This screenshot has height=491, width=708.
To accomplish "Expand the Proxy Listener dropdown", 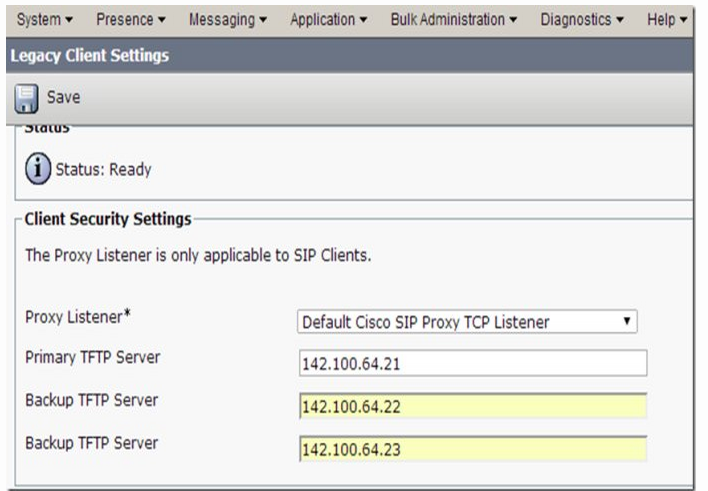I will pos(467,322).
